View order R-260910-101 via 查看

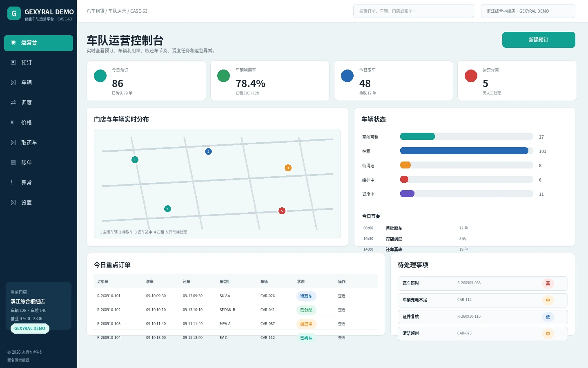tap(342, 296)
